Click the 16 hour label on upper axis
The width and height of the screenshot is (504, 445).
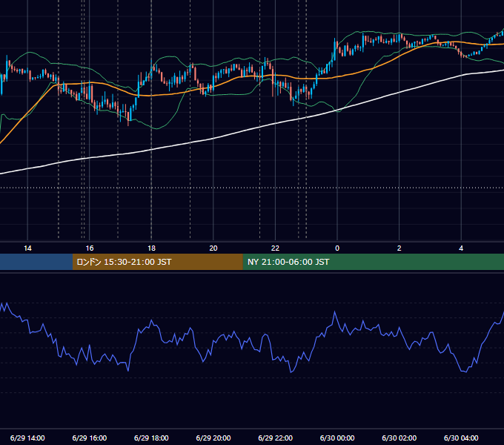[x=90, y=248]
